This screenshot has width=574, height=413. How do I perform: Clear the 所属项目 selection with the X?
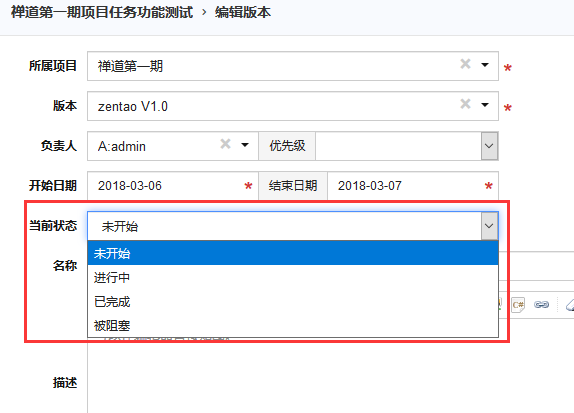coord(465,64)
